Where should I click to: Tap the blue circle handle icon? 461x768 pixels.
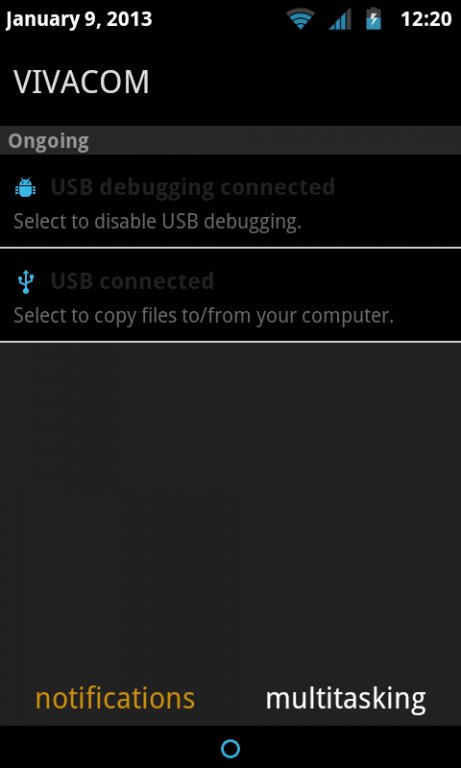pos(230,748)
